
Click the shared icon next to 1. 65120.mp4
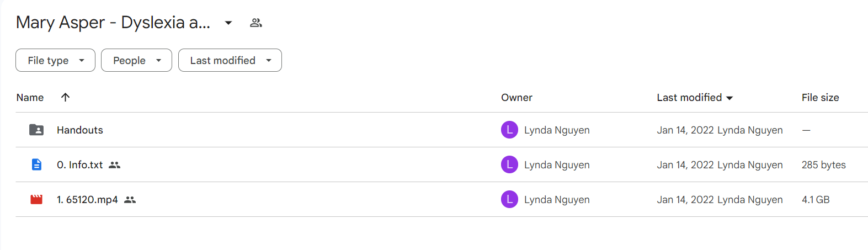pos(130,200)
